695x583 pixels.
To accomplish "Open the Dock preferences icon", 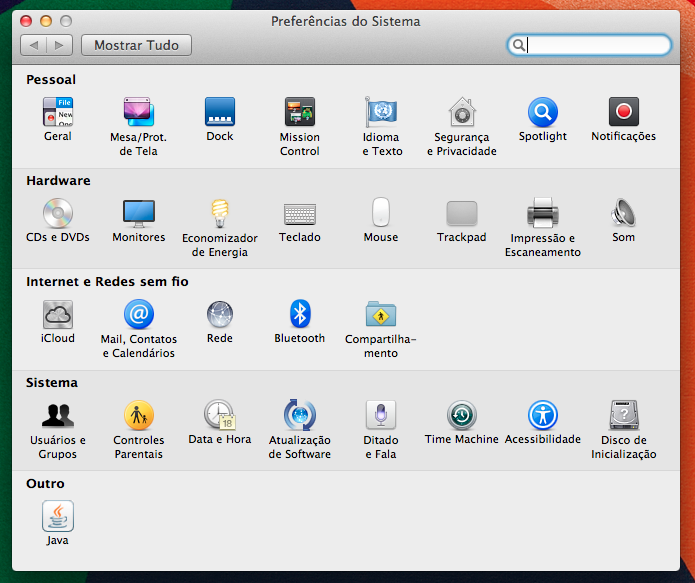I will pos(220,112).
